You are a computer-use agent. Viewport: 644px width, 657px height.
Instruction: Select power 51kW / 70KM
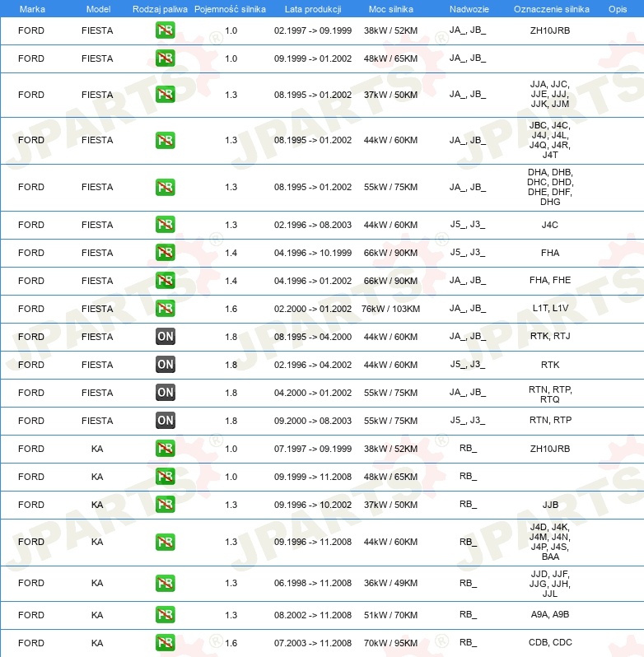(x=390, y=615)
